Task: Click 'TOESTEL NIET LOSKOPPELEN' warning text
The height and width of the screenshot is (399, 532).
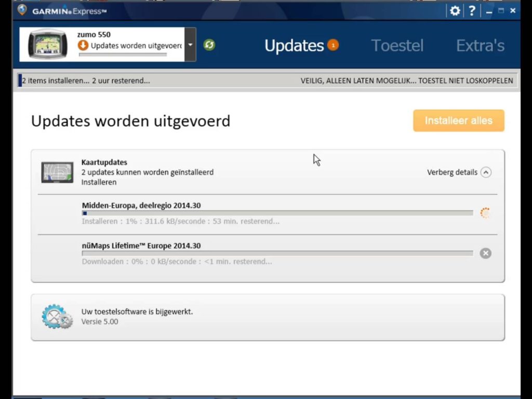Action: tap(465, 81)
